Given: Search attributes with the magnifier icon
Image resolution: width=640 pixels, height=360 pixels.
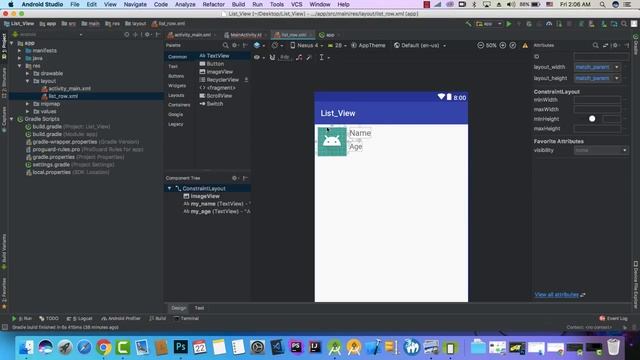Looking at the screenshot, I should point(595,45).
